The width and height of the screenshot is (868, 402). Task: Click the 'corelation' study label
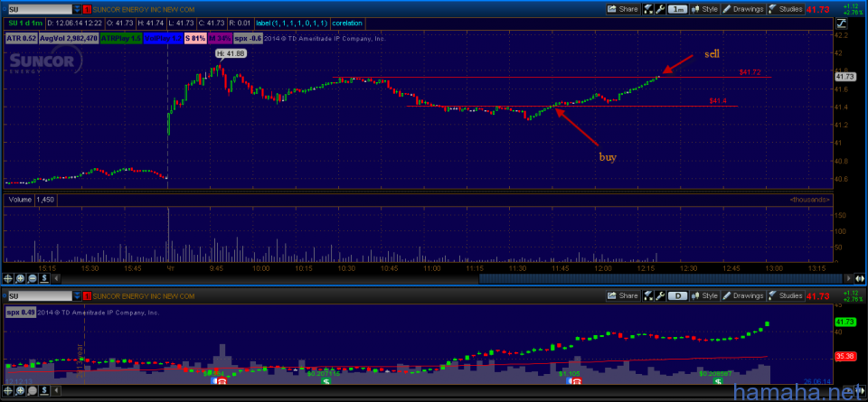pyautogui.click(x=348, y=23)
